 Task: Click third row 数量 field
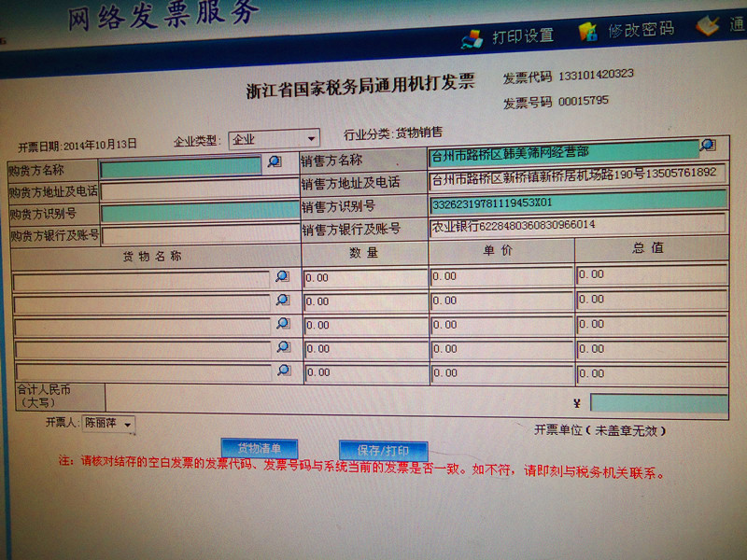366,326
